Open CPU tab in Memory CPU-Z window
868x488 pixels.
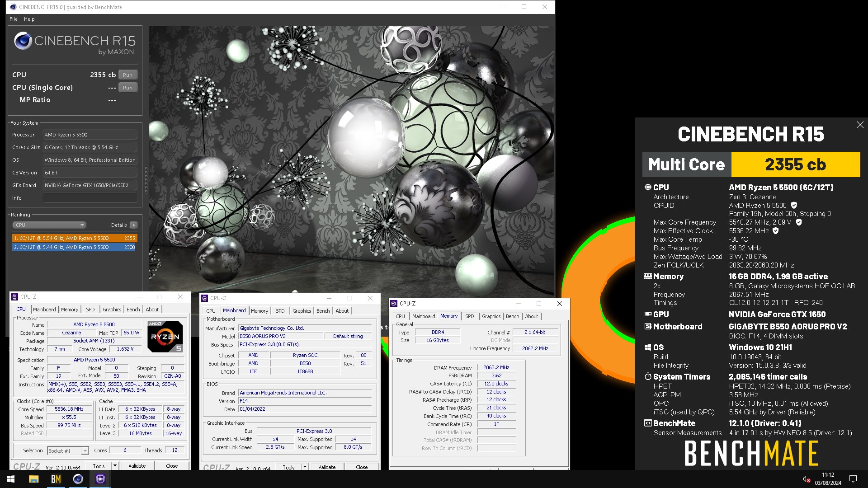click(401, 316)
